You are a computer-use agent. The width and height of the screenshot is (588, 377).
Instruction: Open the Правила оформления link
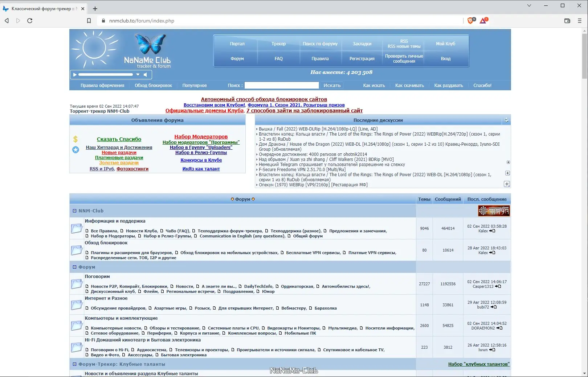click(102, 86)
